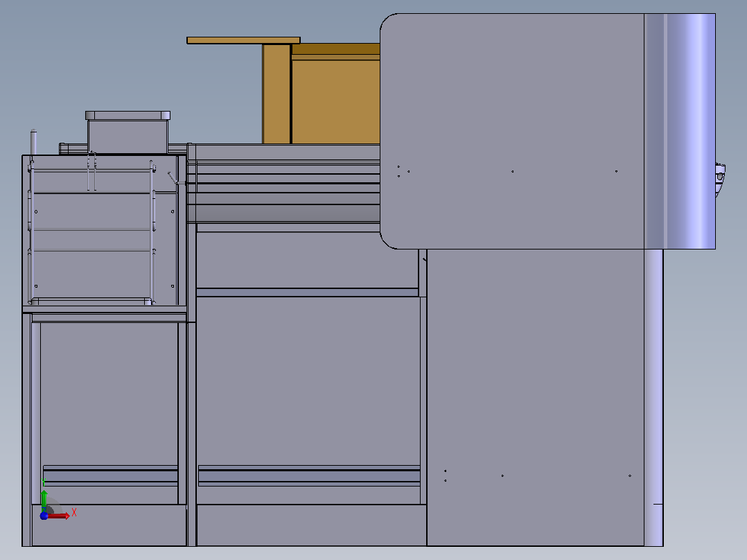The image size is (747, 560).
Task: Select the small lidded box on the top left
Action: [x=128, y=132]
